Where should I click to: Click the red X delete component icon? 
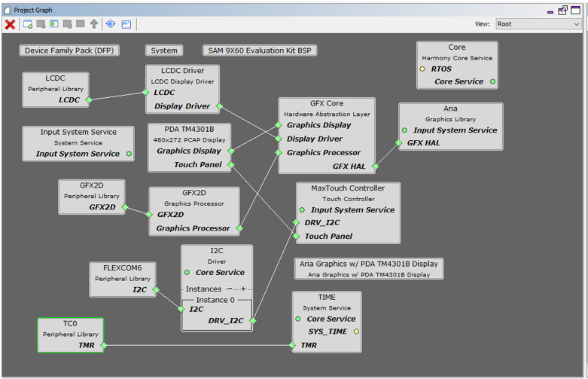[10, 24]
